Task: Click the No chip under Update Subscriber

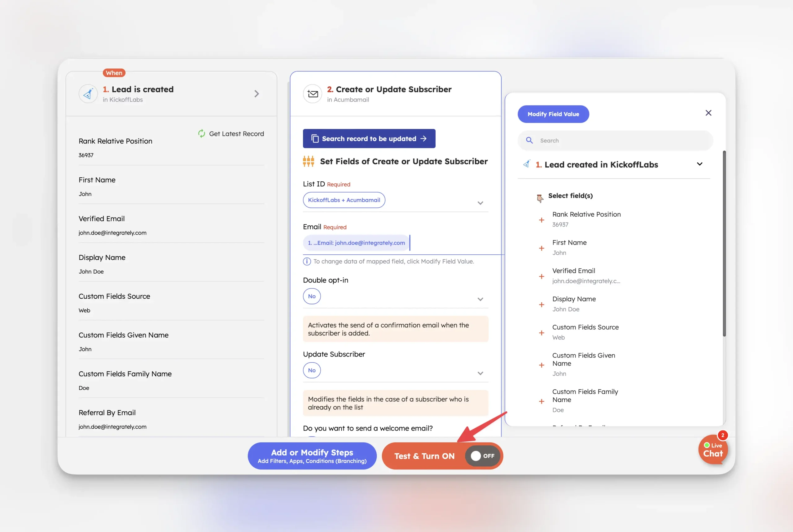Action: click(x=312, y=370)
